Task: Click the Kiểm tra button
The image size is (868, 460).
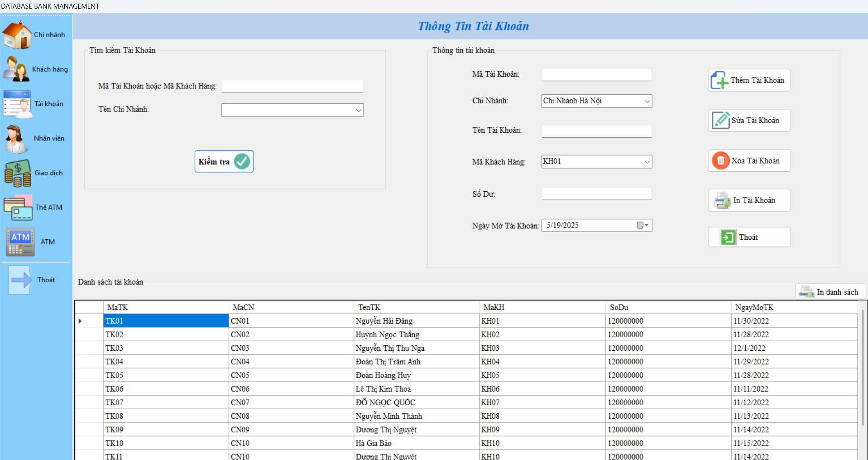Action: pyautogui.click(x=224, y=161)
